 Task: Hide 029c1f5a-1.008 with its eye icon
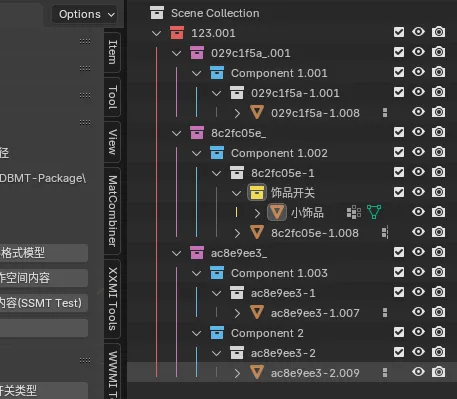[418, 112]
